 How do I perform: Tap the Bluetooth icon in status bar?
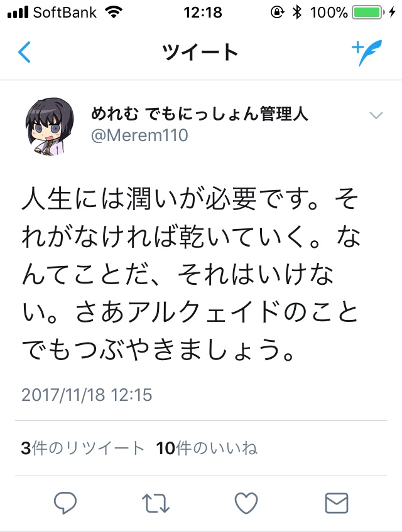[x=297, y=13]
